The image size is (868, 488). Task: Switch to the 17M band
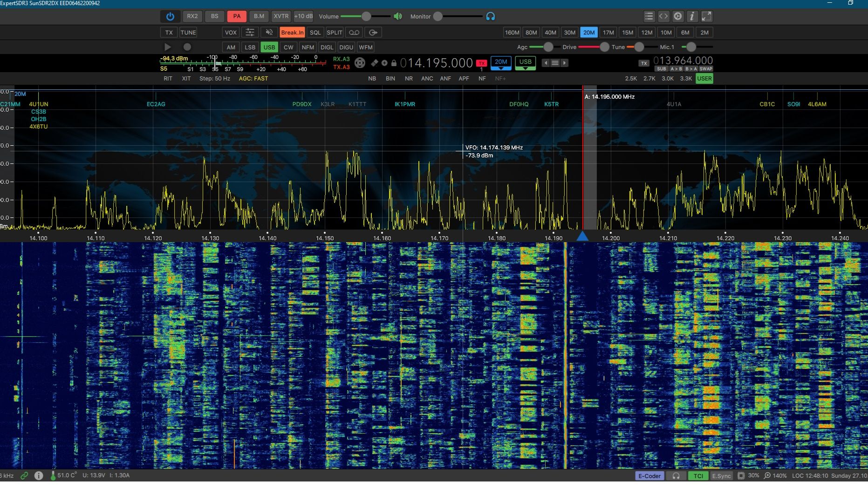click(608, 33)
